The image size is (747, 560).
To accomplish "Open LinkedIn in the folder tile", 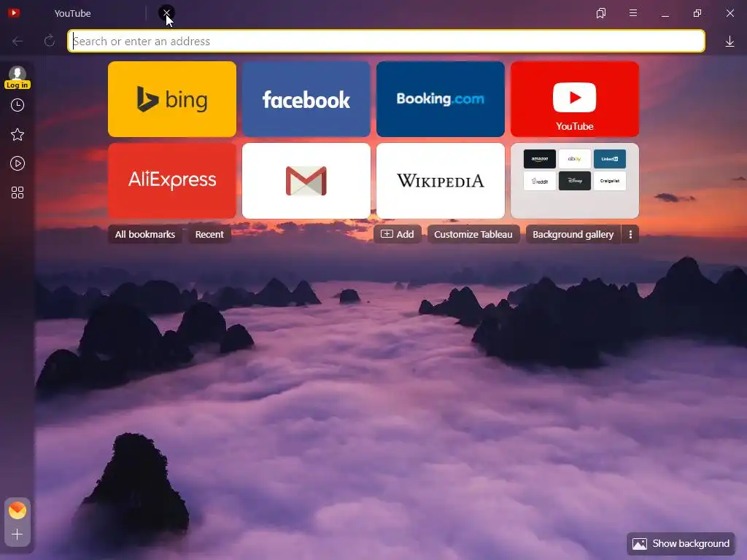I will (610, 159).
